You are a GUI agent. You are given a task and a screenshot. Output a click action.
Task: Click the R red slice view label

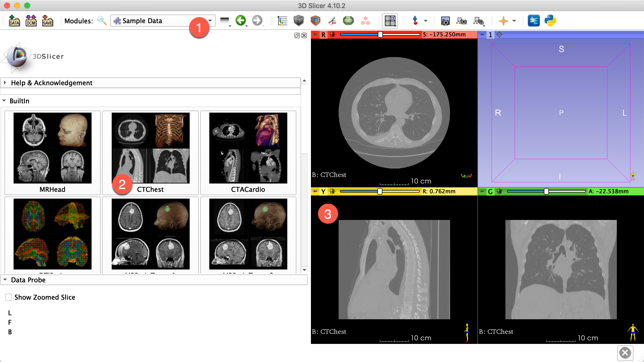[323, 35]
